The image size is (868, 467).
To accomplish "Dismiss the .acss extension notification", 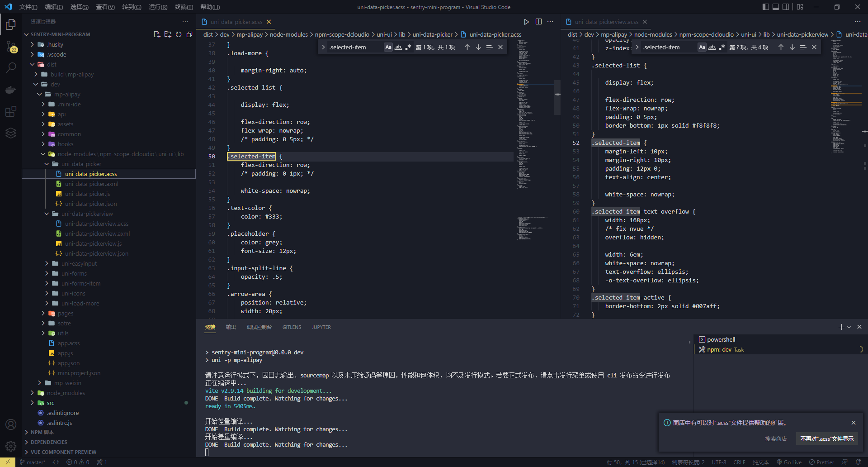I will 854,423.
